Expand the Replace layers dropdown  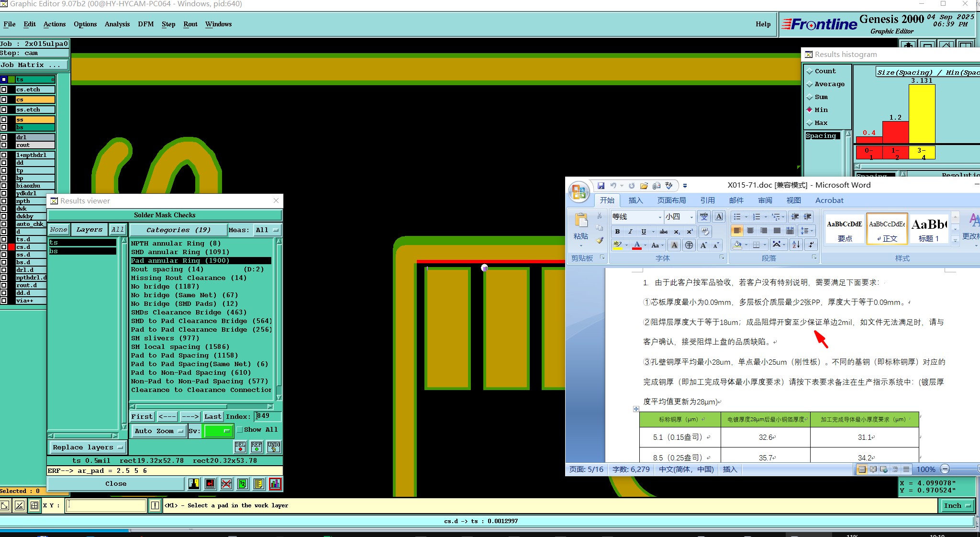pyautogui.click(x=87, y=447)
